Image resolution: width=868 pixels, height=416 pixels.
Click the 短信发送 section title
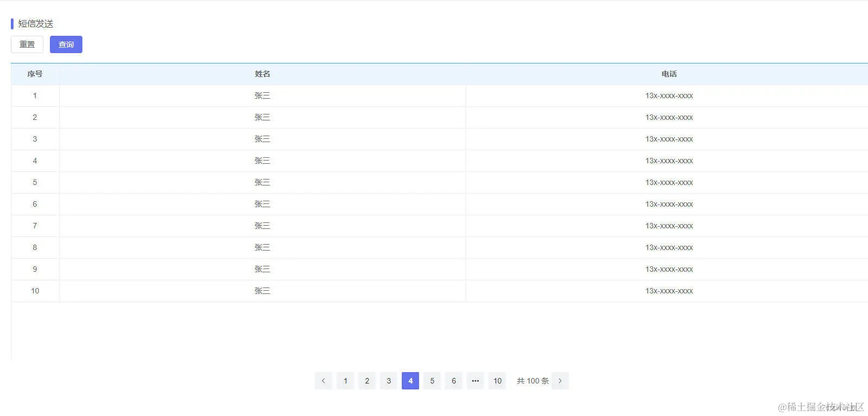[36, 23]
